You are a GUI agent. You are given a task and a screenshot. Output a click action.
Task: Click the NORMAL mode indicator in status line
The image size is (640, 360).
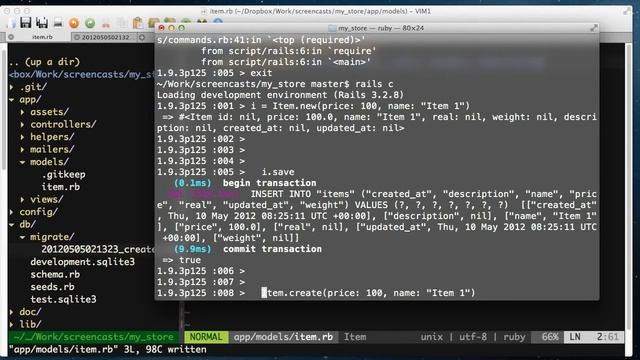[x=206, y=337]
